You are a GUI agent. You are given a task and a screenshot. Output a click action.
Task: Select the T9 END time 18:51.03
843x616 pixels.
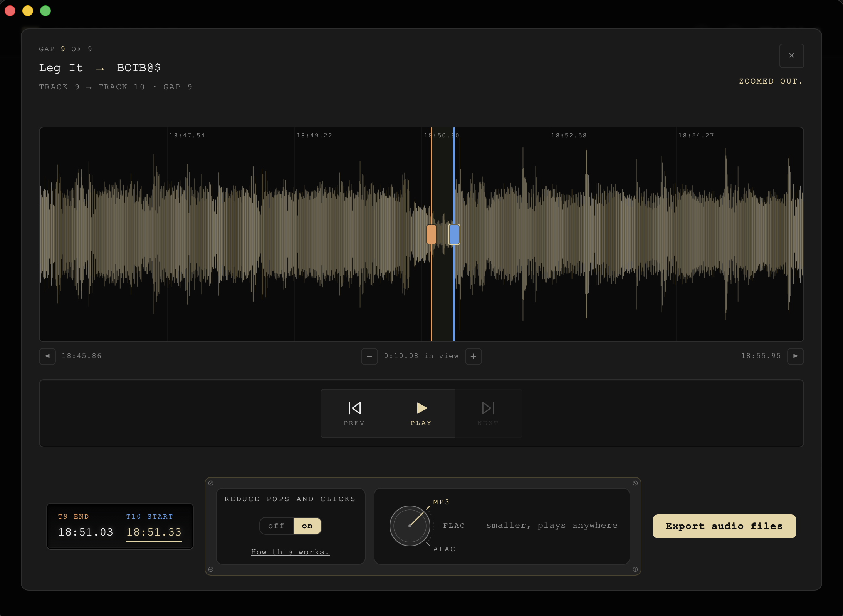click(86, 532)
